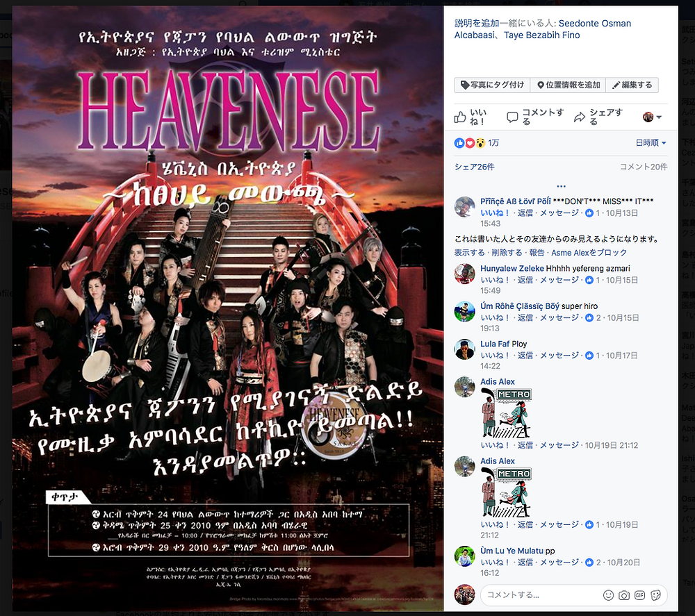This screenshot has height=616, width=695.
Task: Open the GIF picker in the comment box
Action: (x=639, y=595)
